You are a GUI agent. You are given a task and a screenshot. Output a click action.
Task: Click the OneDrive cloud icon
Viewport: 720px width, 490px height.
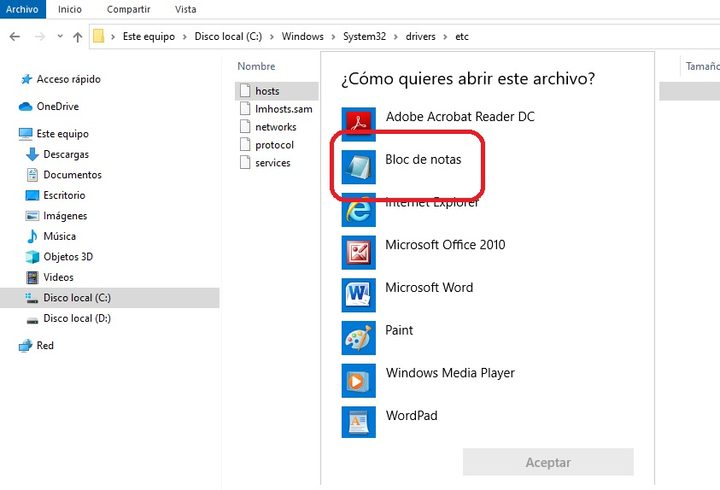(25, 107)
